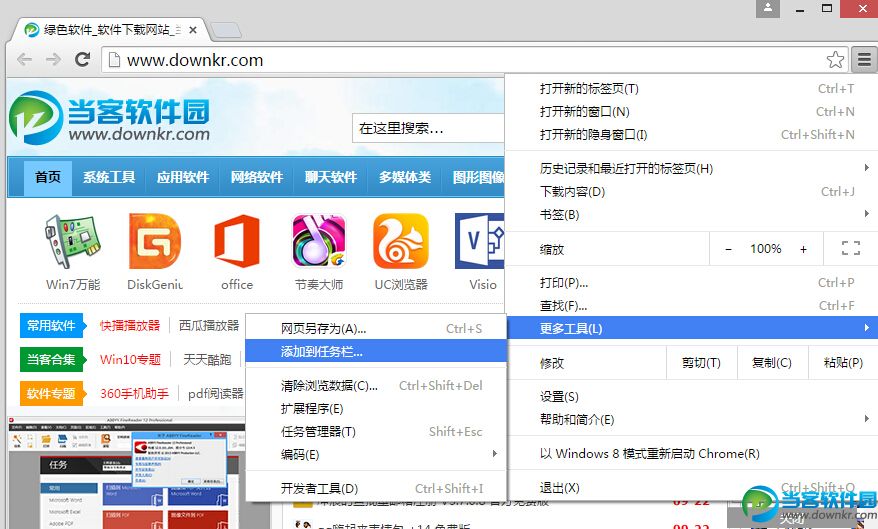Choose 查找(F)... in the menu
The height and width of the screenshot is (529, 878).
coord(691,306)
